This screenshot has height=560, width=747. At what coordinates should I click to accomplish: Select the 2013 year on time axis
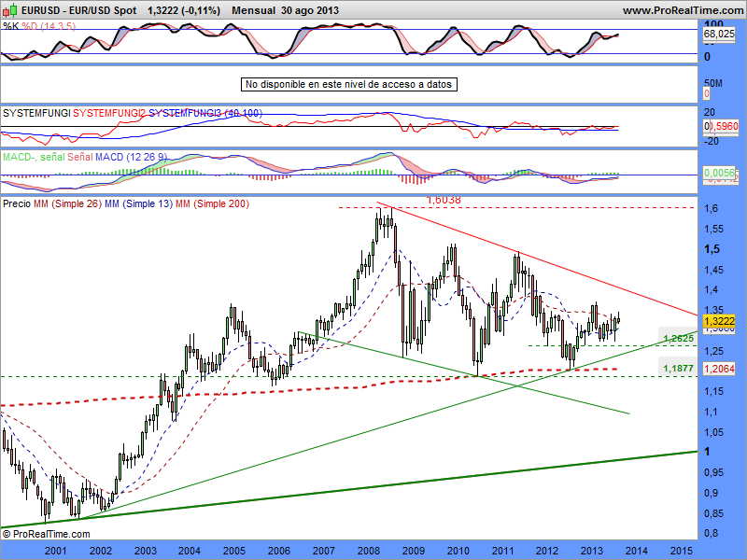tap(592, 551)
